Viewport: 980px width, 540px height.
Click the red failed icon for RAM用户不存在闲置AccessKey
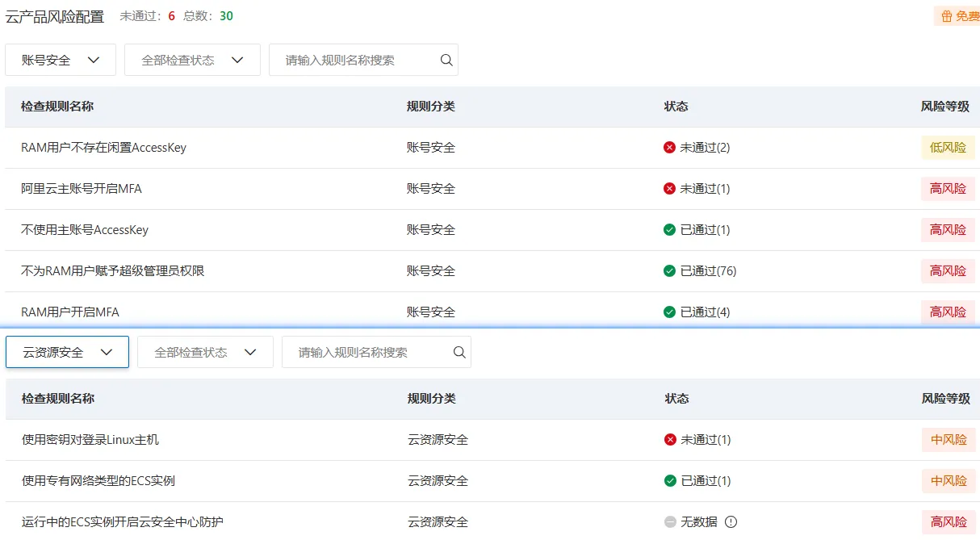669,148
